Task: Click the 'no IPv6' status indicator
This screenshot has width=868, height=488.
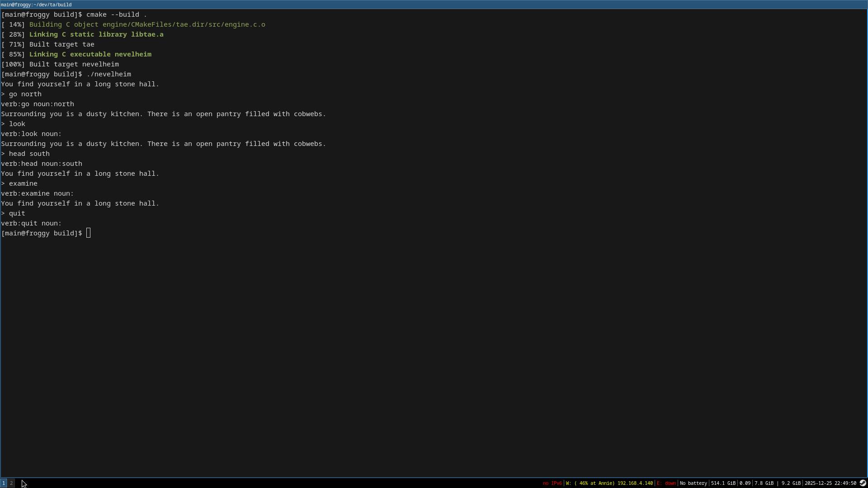Action: tap(552, 483)
